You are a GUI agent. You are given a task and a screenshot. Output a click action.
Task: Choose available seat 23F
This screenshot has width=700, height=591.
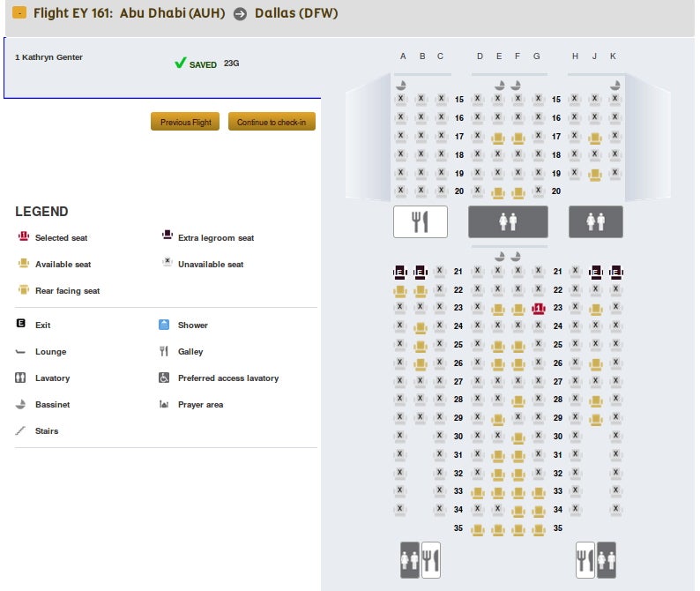click(x=518, y=310)
